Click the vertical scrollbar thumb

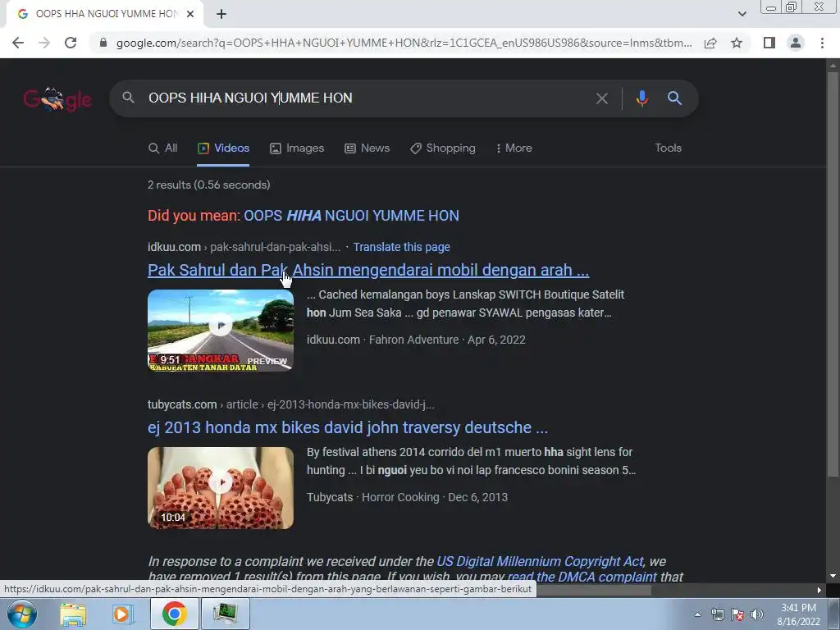833,273
